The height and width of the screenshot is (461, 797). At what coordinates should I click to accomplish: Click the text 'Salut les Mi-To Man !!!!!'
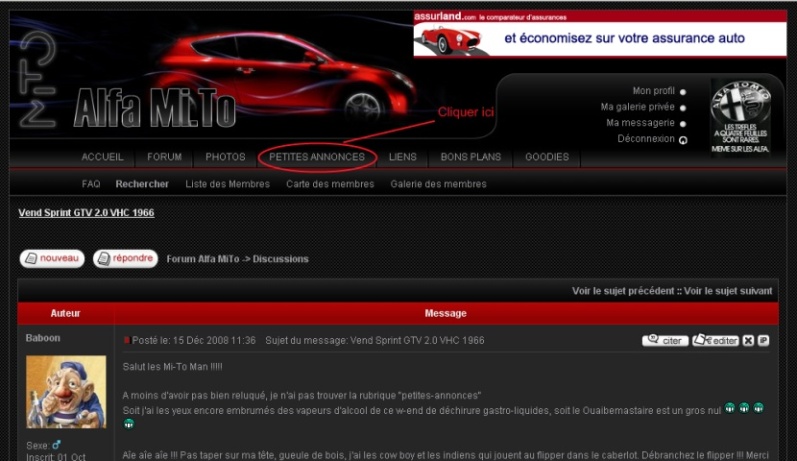pyautogui.click(x=172, y=367)
